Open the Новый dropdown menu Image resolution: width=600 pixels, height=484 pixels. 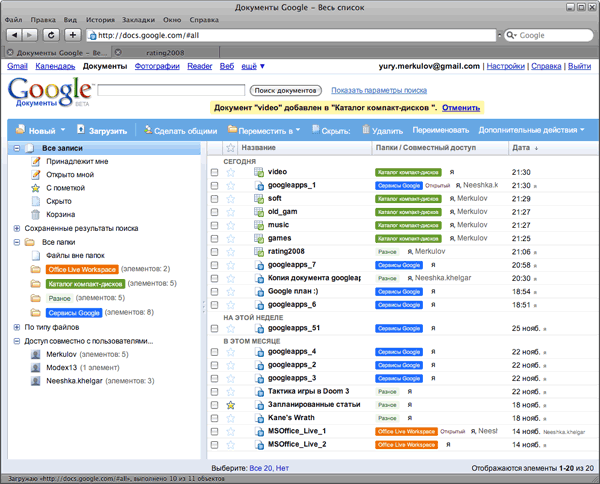click(x=63, y=130)
